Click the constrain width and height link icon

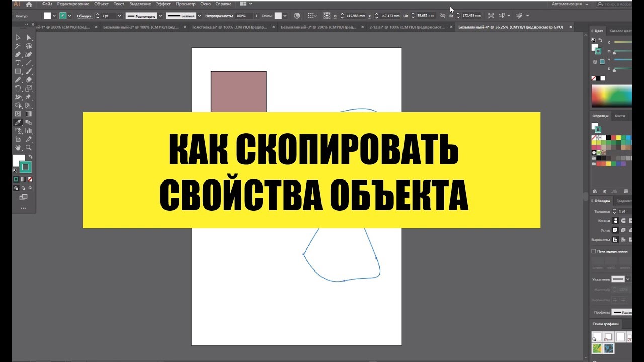click(443, 16)
